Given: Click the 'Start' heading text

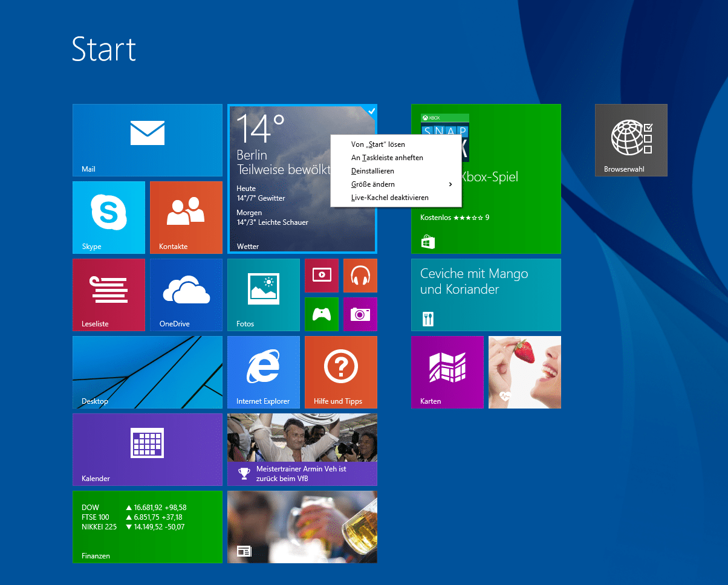Looking at the screenshot, I should pos(104,48).
